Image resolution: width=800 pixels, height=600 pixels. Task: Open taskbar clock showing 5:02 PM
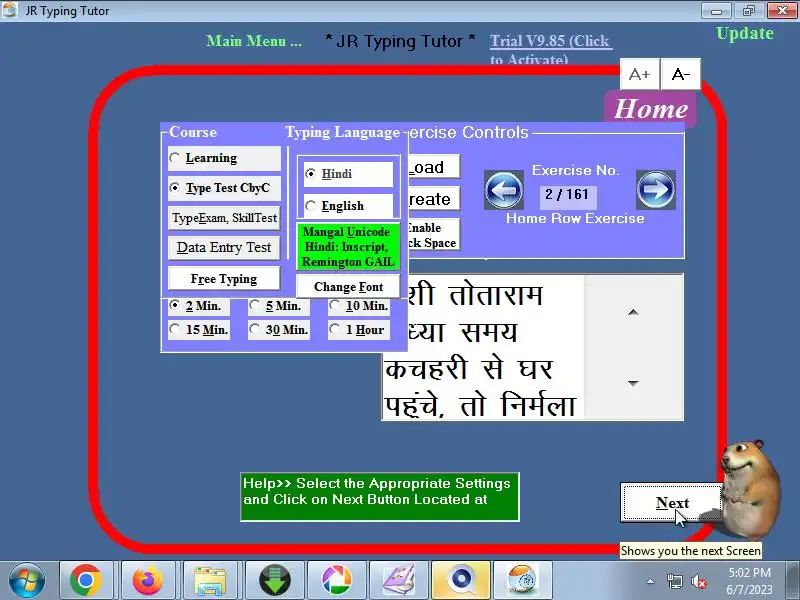(x=749, y=581)
